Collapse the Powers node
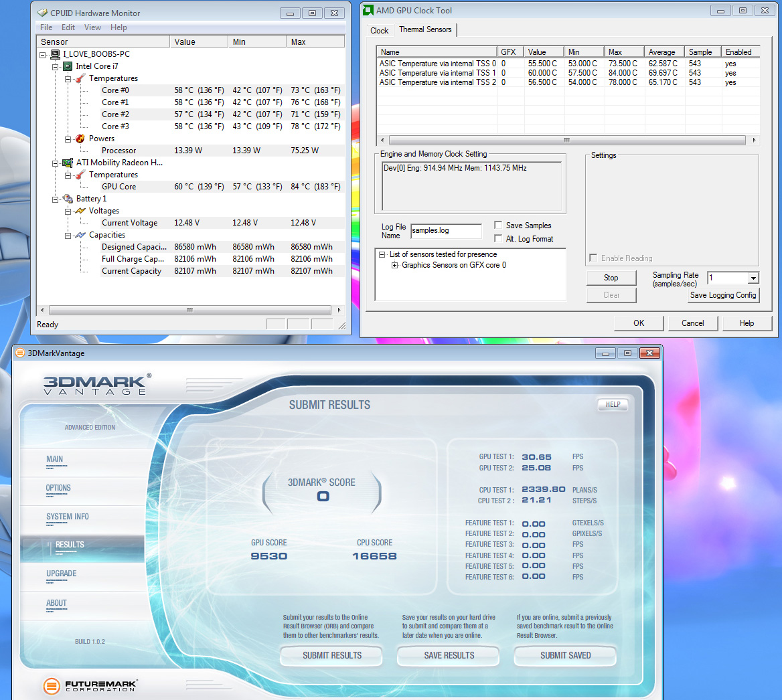 tap(68, 139)
